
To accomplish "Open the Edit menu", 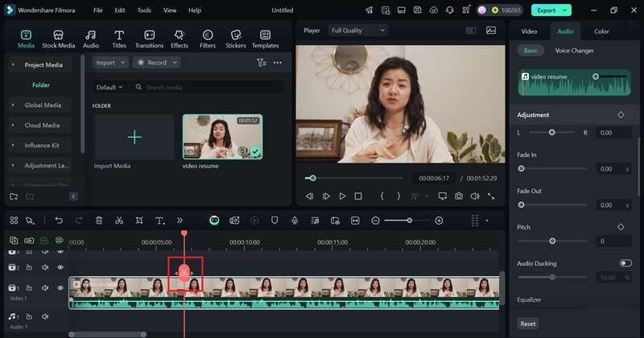I will (x=120, y=10).
